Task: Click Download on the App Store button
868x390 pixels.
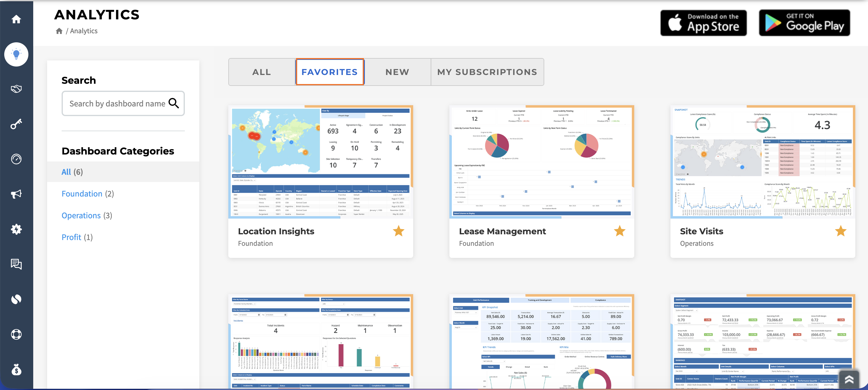Action: [703, 23]
